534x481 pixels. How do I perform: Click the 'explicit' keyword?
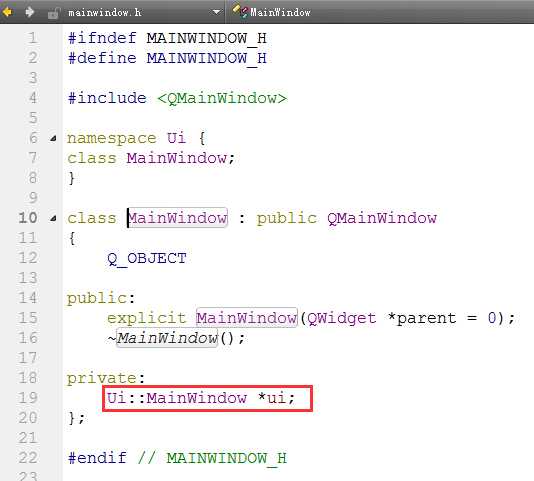click(x=146, y=319)
